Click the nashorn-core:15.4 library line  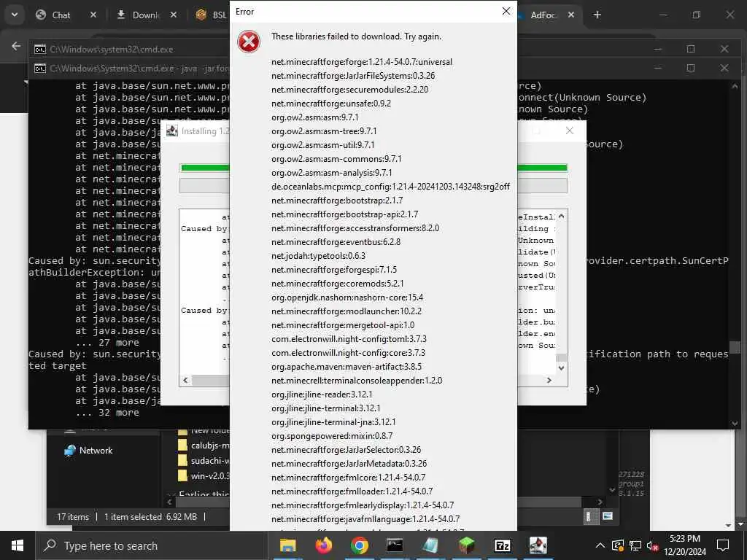coord(347,297)
